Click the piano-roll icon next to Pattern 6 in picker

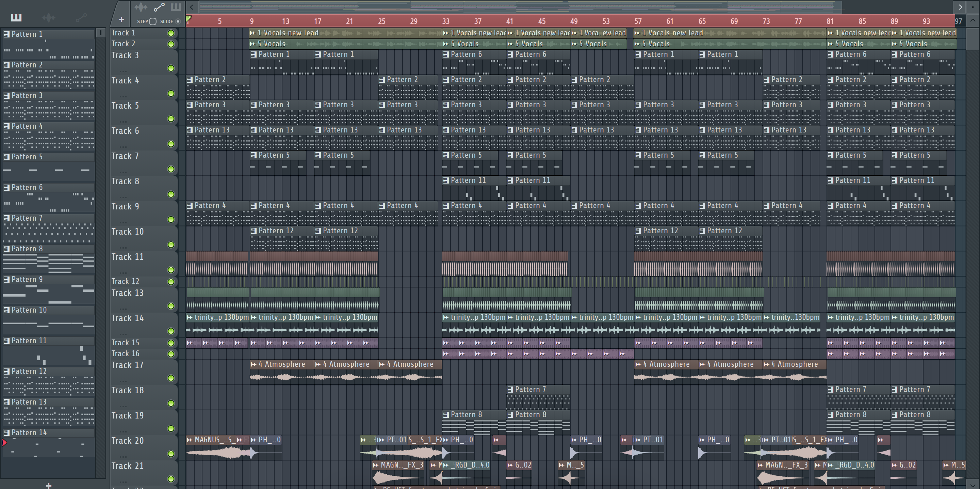pyautogui.click(x=6, y=187)
